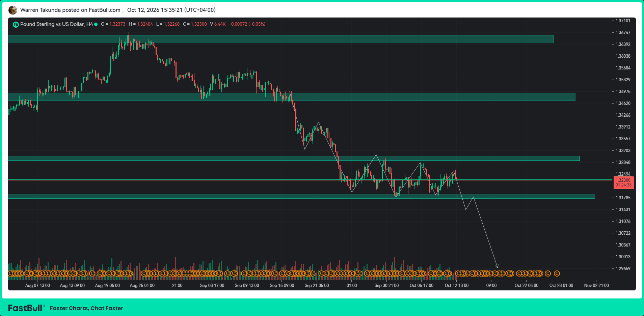
Task: Click the rightmost economic event icon
Action: 557,274
